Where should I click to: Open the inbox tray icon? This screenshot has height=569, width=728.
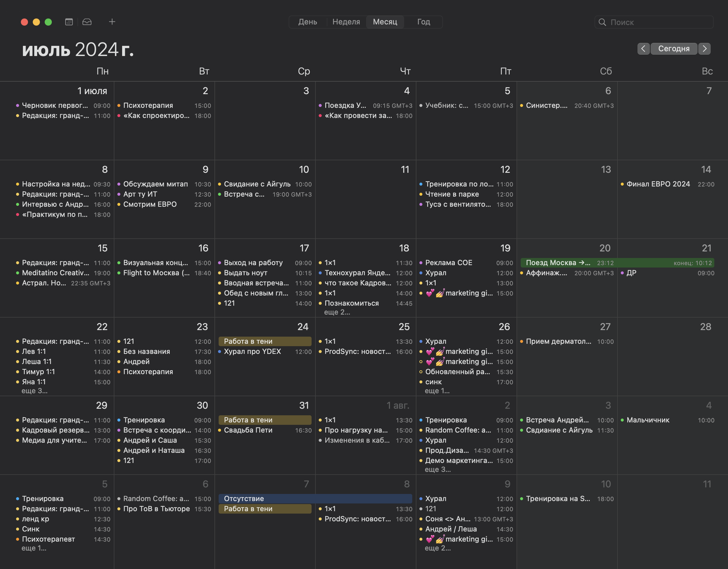pos(87,22)
